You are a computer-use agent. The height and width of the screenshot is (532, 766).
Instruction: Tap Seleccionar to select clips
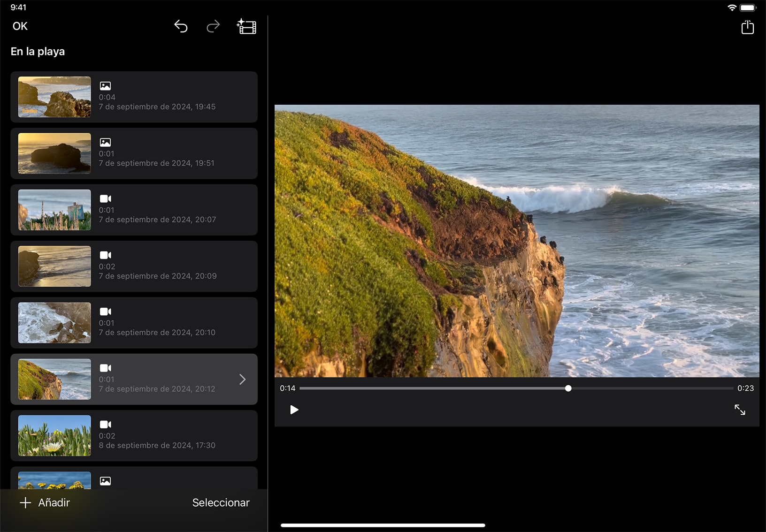click(x=221, y=503)
